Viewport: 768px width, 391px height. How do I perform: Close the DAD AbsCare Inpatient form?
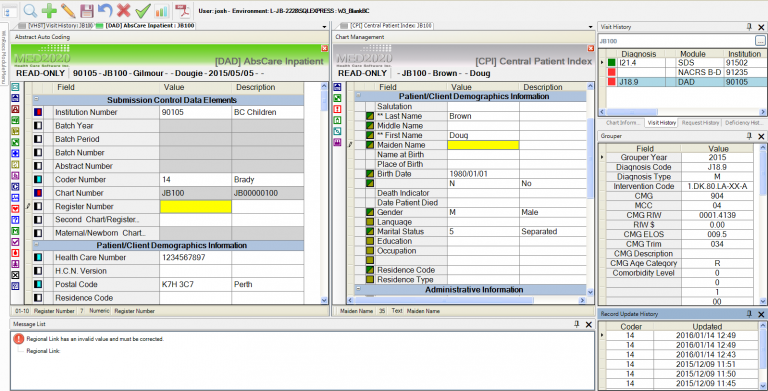pos(324,48)
